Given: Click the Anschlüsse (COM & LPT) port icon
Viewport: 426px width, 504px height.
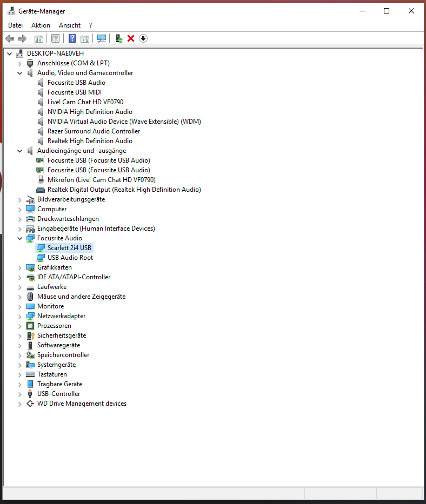Looking at the screenshot, I should (30, 63).
